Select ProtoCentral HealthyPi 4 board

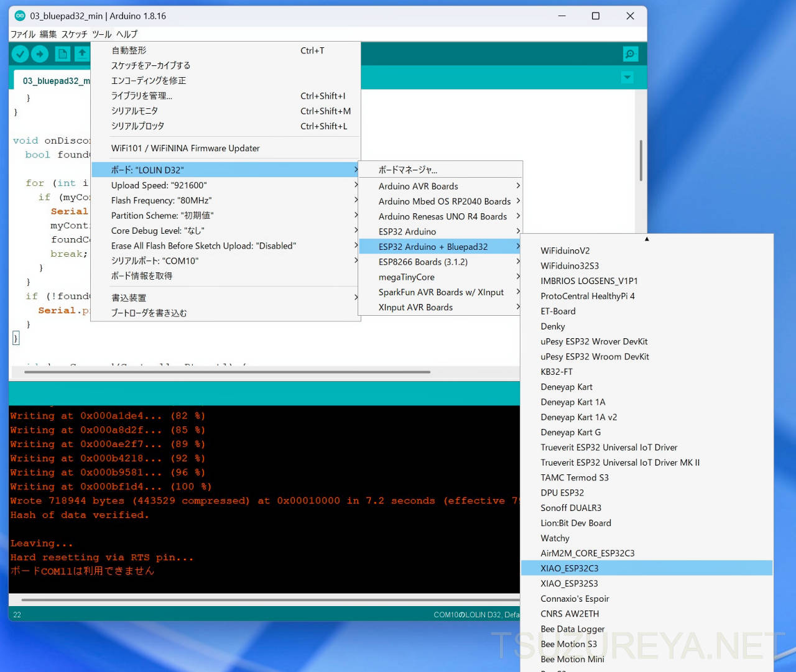click(x=647, y=296)
